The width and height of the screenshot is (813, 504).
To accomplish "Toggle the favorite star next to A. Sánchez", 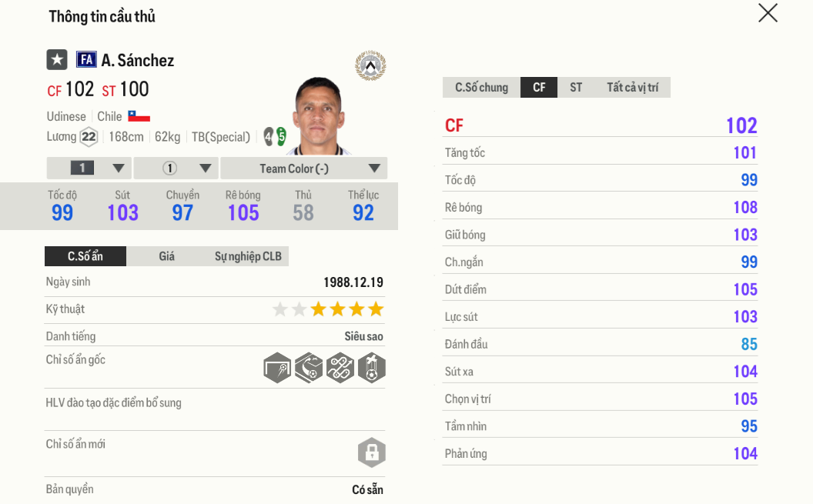I will [57, 60].
